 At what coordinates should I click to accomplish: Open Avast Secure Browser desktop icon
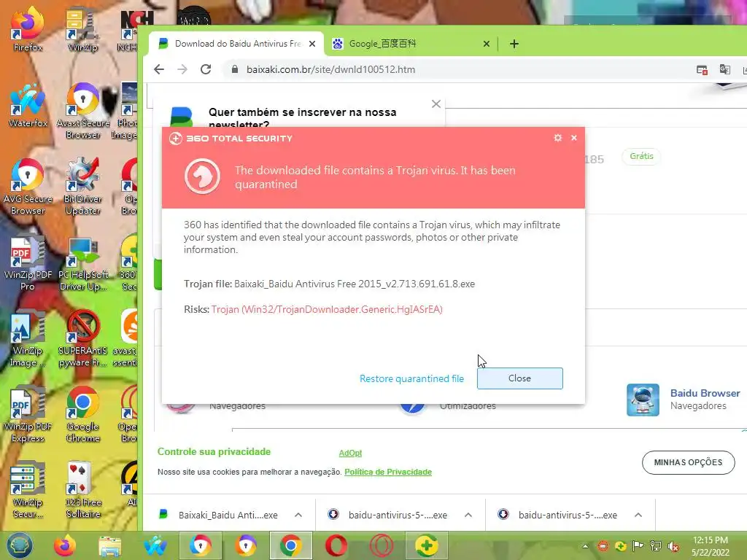point(83,112)
